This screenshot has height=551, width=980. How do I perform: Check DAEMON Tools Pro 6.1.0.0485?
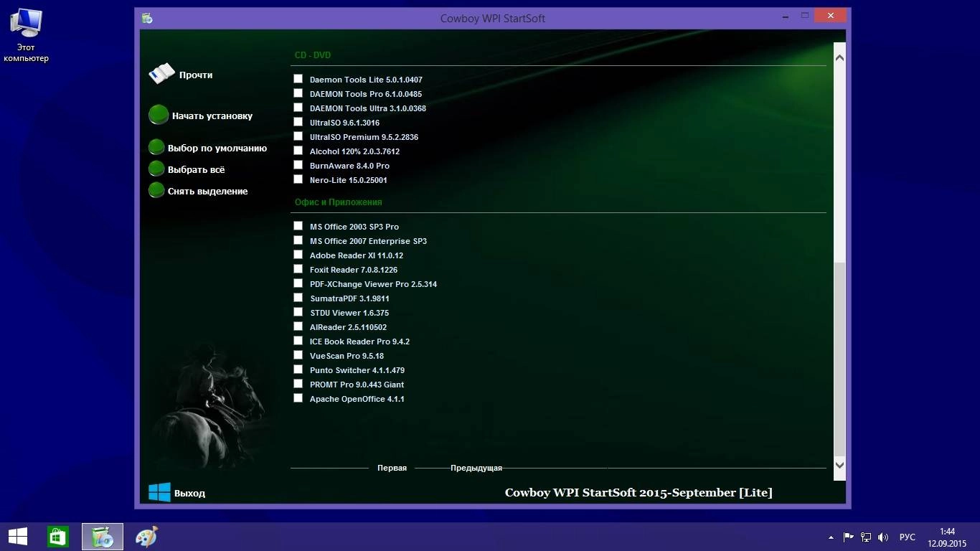(x=298, y=93)
